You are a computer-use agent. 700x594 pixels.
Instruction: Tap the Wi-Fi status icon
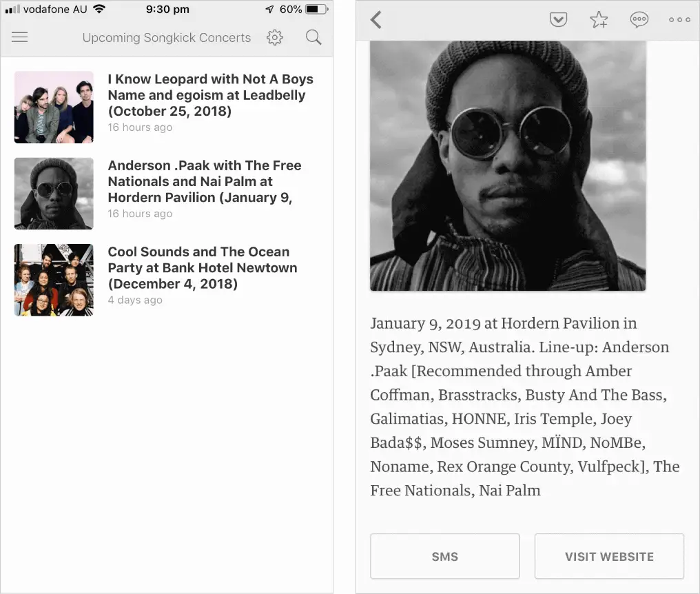(x=99, y=9)
